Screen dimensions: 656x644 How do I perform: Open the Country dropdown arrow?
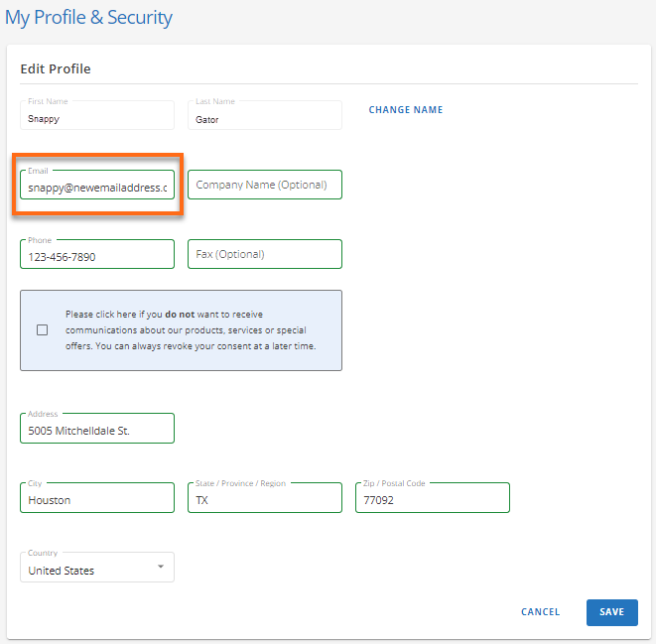(x=161, y=568)
